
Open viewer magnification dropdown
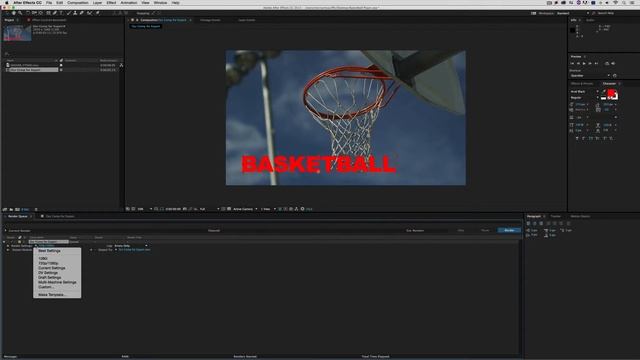click(145, 209)
